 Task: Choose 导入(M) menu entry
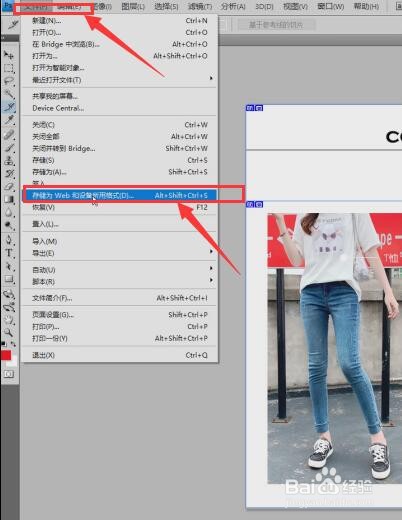[x=119, y=241]
